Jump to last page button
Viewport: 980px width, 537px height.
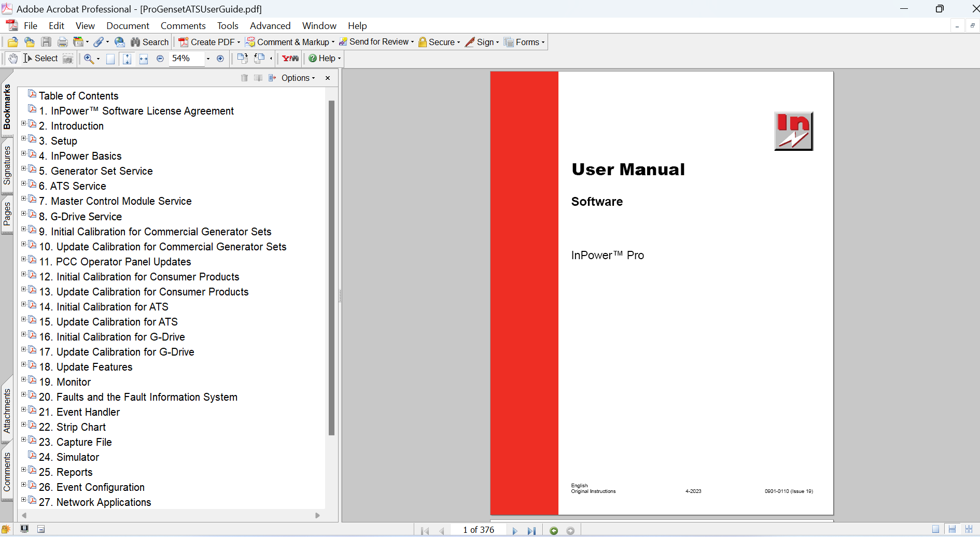(x=531, y=530)
